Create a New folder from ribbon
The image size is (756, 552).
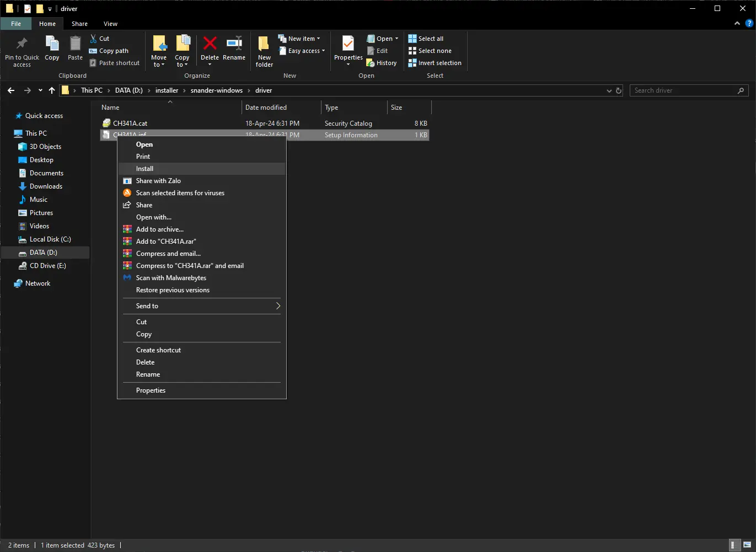264,51
